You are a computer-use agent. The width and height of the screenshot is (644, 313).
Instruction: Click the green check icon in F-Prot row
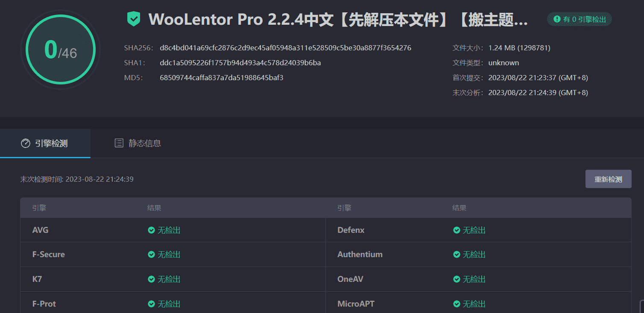151,304
